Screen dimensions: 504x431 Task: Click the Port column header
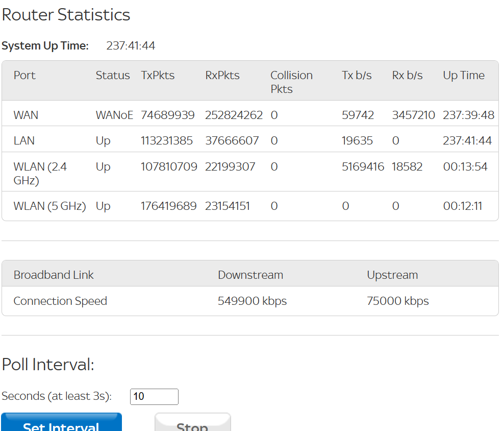(x=24, y=76)
